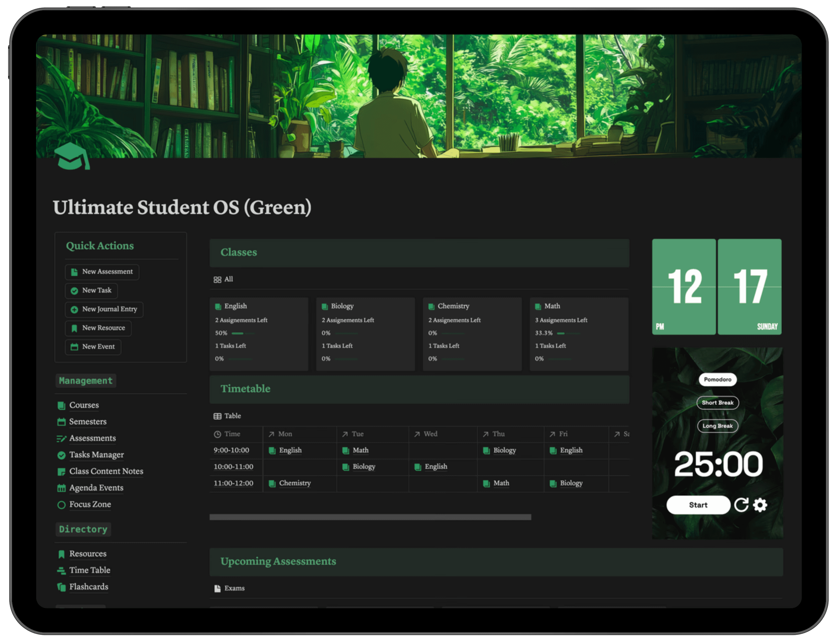836x644 pixels.
Task: Open the Exams view under Upcoming Assessments
Action: [229, 588]
